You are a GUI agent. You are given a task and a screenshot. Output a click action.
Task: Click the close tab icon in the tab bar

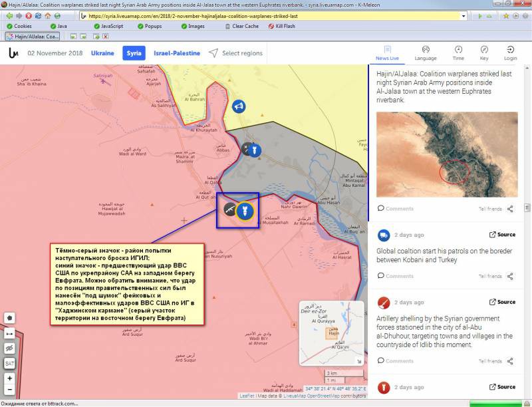coord(106,37)
